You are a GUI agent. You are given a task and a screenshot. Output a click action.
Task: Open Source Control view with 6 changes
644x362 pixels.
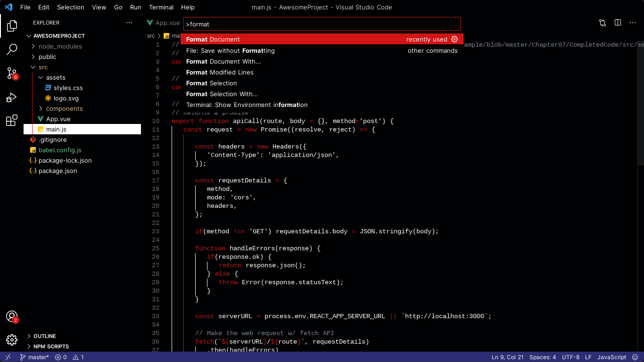[x=12, y=73]
